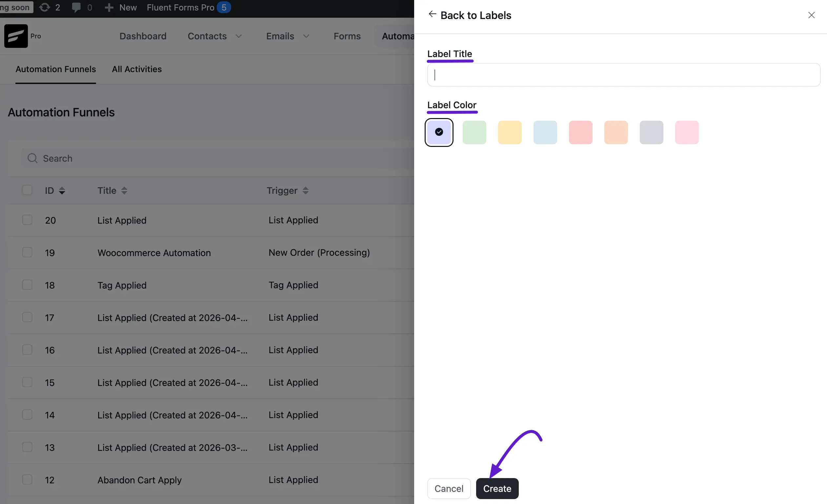Check the box for funnel ID 14
The image size is (827, 504).
27,415
